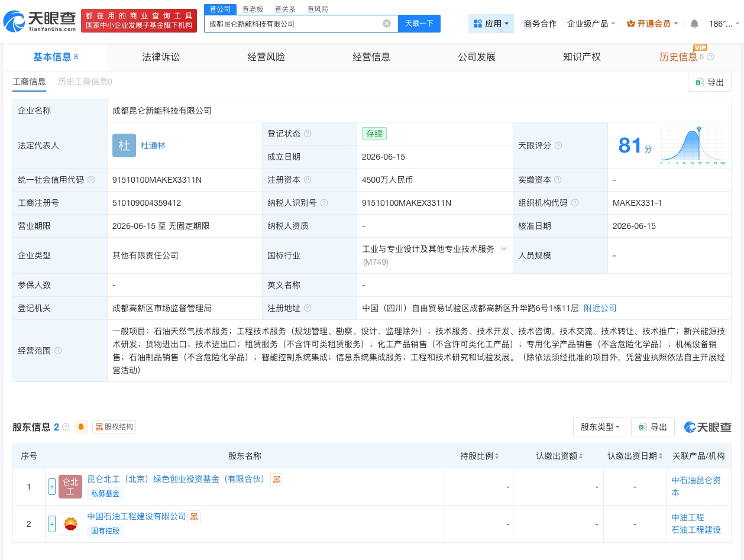The width and height of the screenshot is (744, 560).
Task: Expand shareholder row 2 plus button
Action: click(x=52, y=524)
